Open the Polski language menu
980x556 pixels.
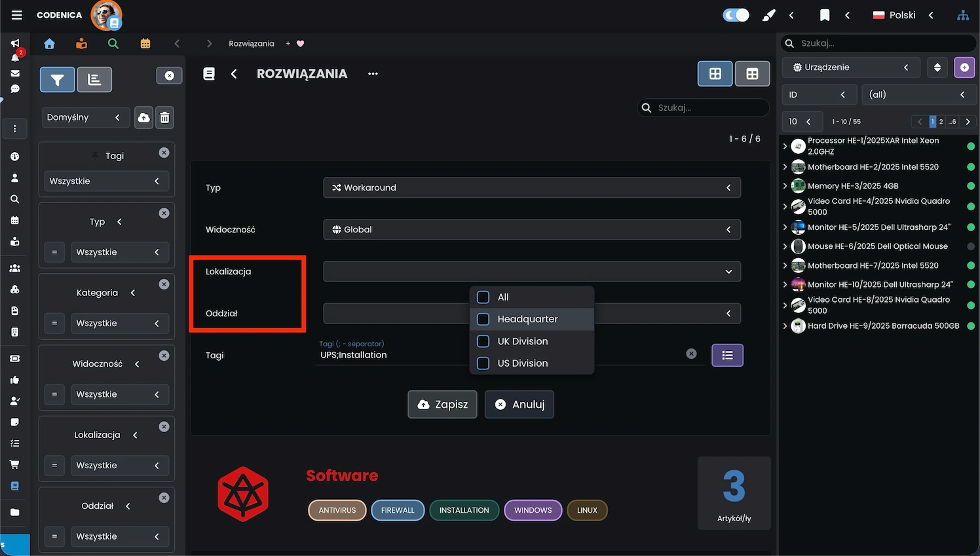coord(895,15)
